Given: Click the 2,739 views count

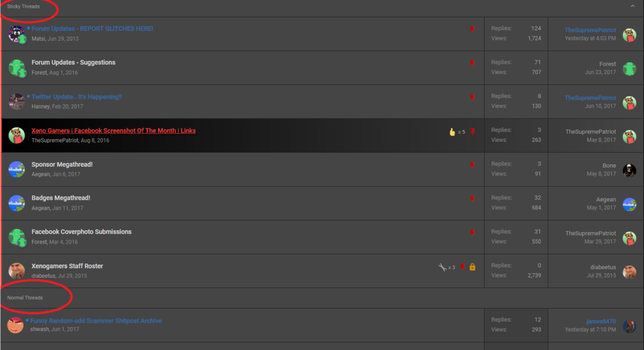Looking at the screenshot, I should pyautogui.click(x=534, y=276).
